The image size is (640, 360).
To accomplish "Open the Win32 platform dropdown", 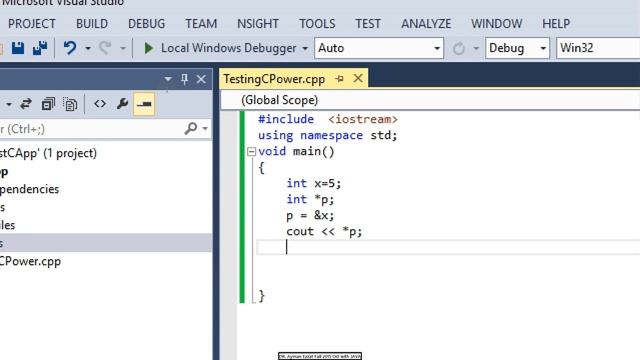I will [598, 48].
